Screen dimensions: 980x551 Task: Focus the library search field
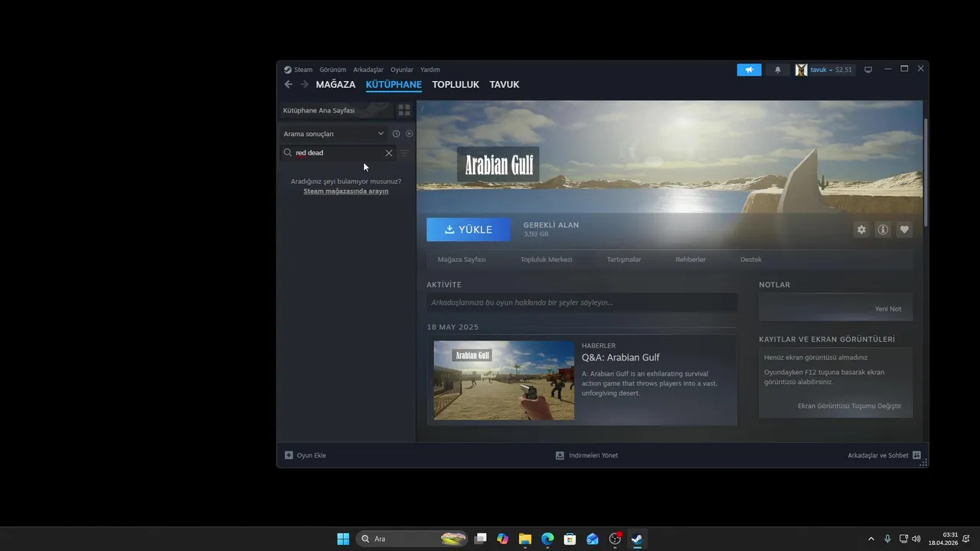[x=339, y=153]
